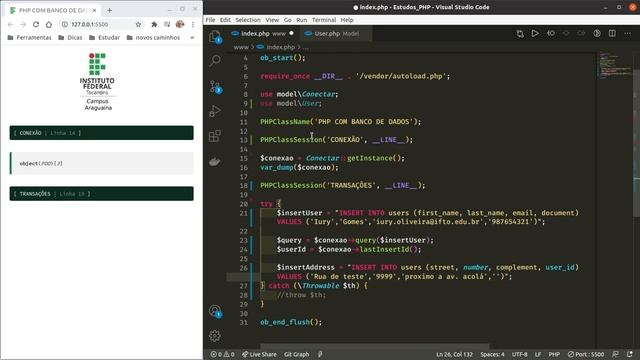The image size is (640, 360).
Task: Click the code minimap in the editor
Action: click(616, 66)
